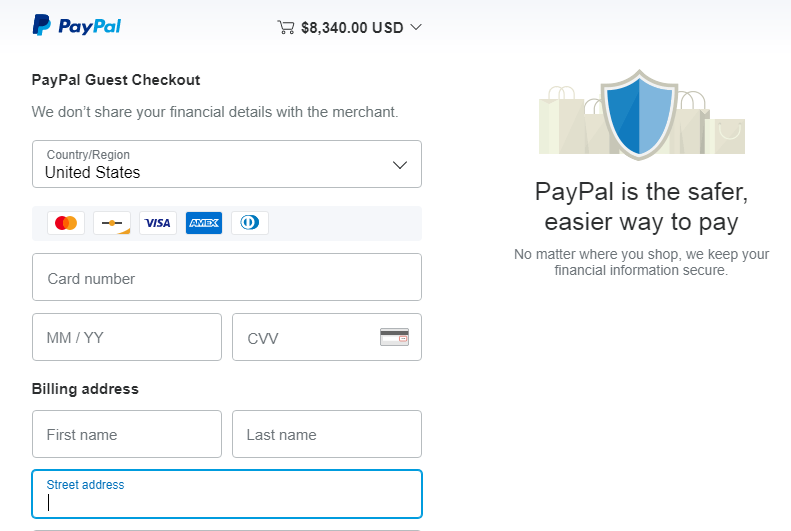Click the shopping cart icon

(x=286, y=27)
